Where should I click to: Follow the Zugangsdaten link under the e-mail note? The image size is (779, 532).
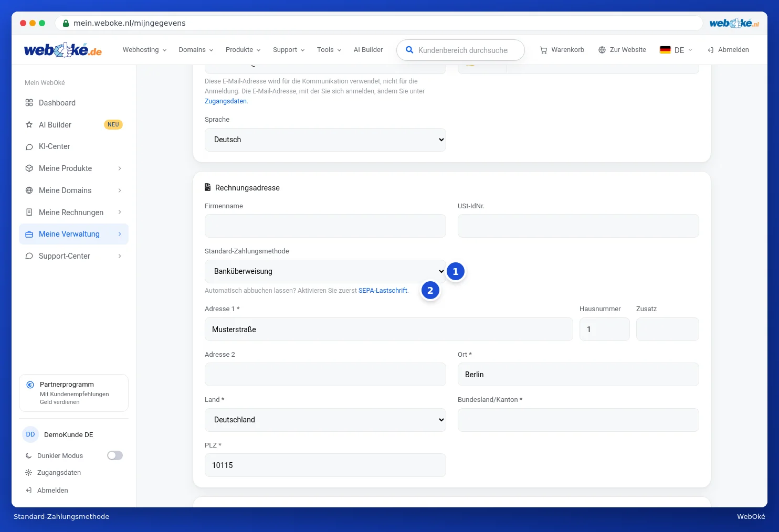point(226,101)
